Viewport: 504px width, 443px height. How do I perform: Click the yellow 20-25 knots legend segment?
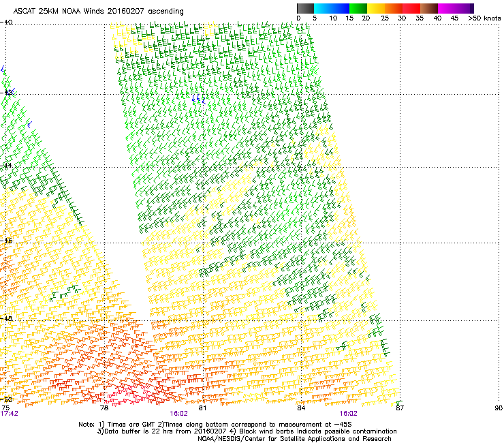[x=376, y=8]
